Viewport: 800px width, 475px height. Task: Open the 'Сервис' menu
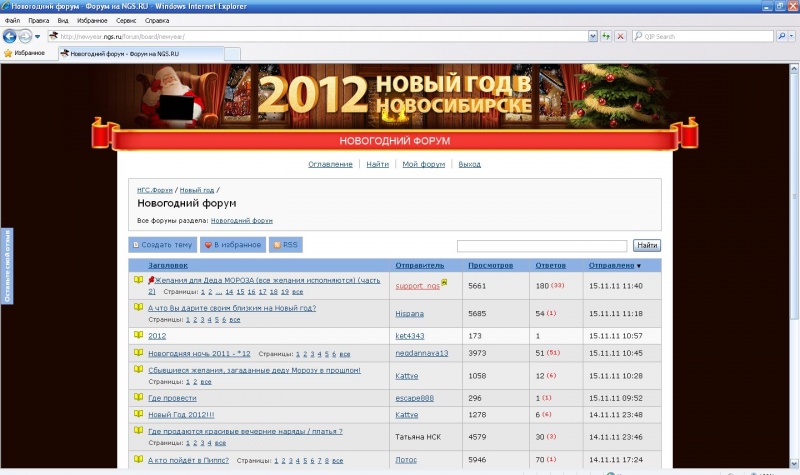pos(127,20)
